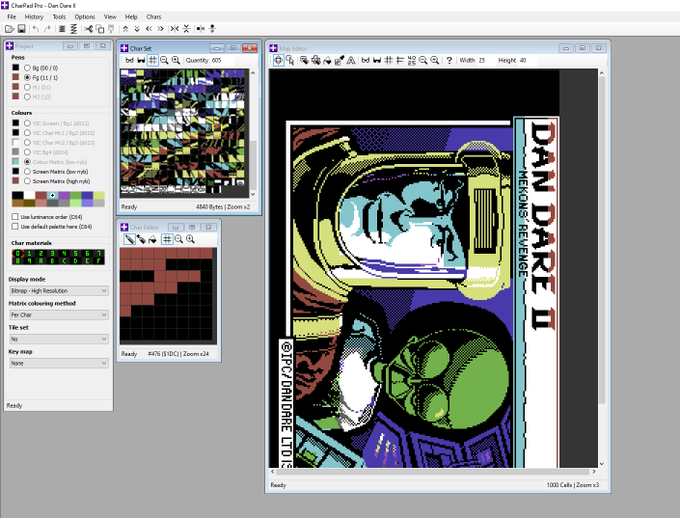The width and height of the screenshot is (680, 518).
Task: Pick the purple swatch in the colour palette
Action: (64, 196)
